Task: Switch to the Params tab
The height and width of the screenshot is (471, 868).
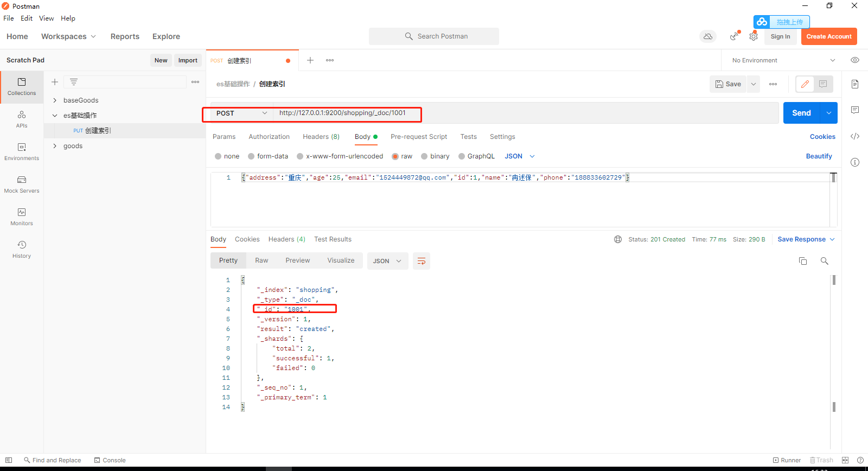Action: pyautogui.click(x=224, y=137)
